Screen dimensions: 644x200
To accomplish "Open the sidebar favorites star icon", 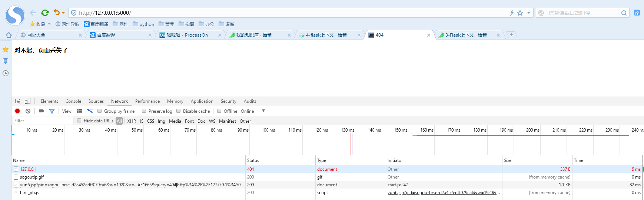I will [6, 50].
